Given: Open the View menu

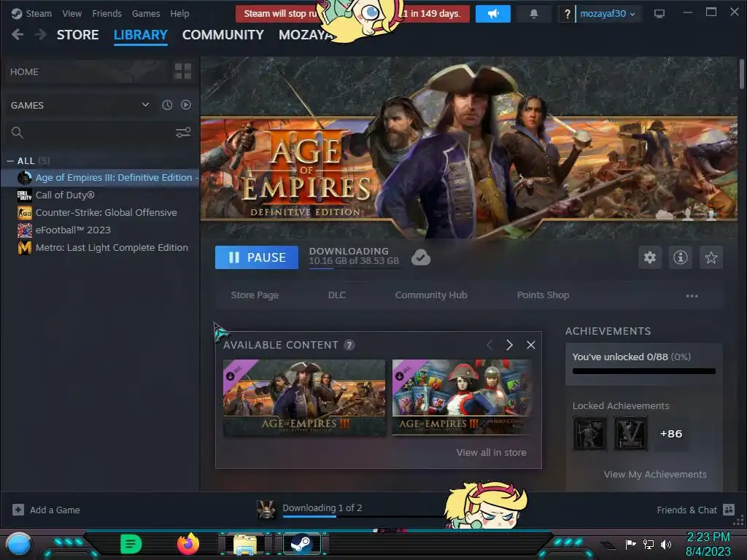Looking at the screenshot, I should pos(72,14).
